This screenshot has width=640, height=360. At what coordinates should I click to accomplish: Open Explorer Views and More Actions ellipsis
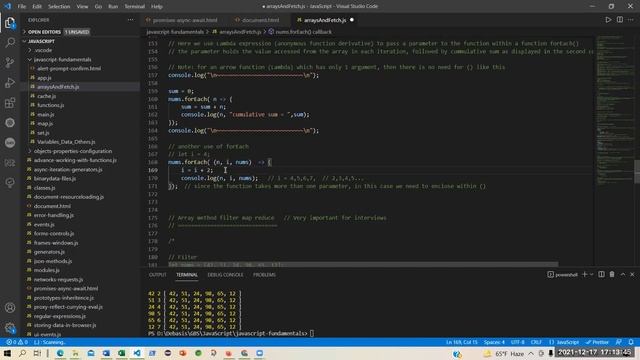pos(130,20)
